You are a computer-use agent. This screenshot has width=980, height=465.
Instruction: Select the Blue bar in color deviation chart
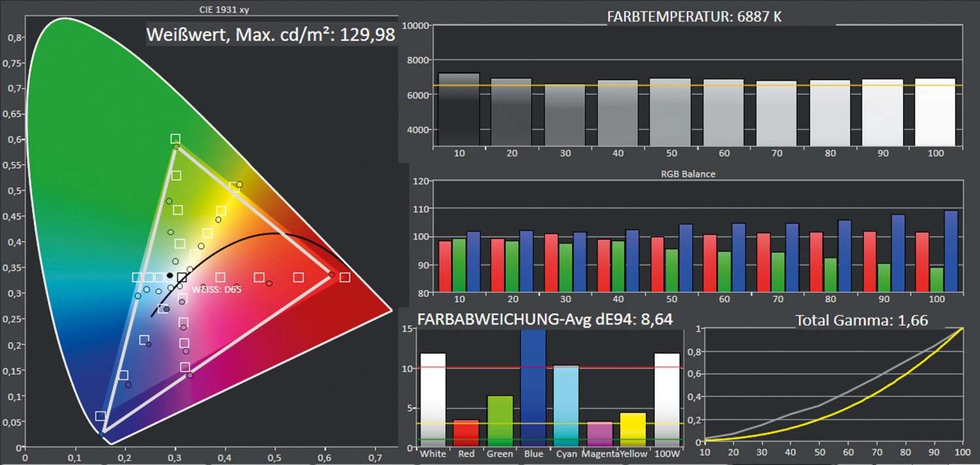click(533, 388)
